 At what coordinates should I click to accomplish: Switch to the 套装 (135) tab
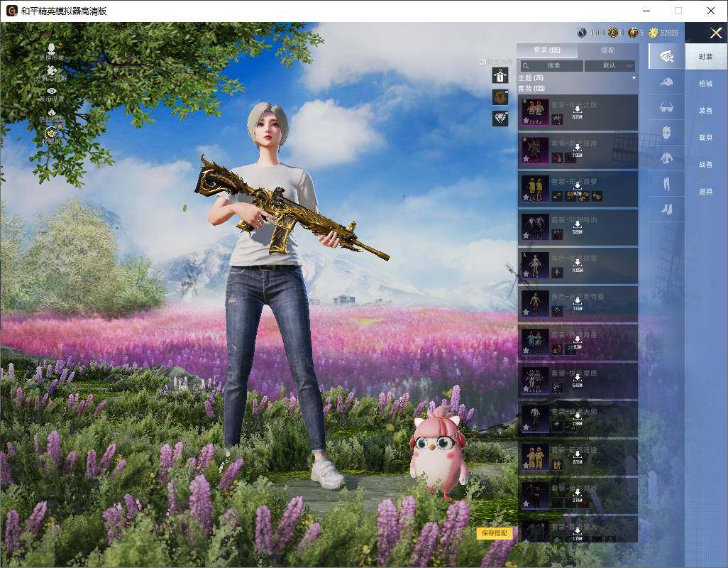pos(547,50)
